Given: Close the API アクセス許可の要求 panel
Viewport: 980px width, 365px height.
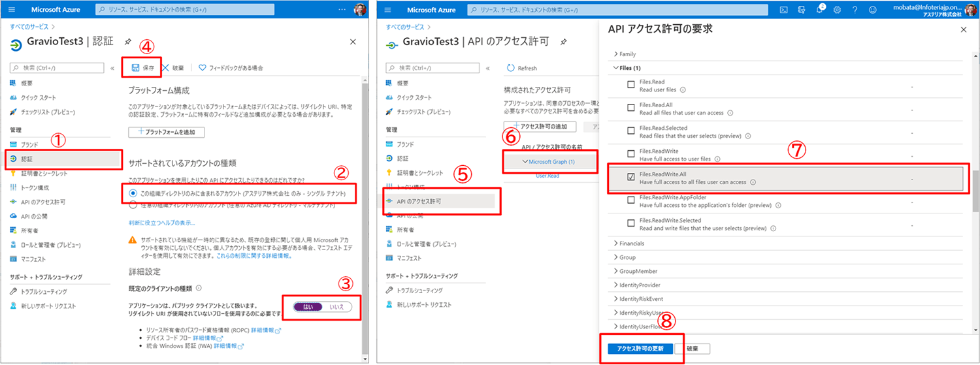Looking at the screenshot, I should (x=964, y=29).
